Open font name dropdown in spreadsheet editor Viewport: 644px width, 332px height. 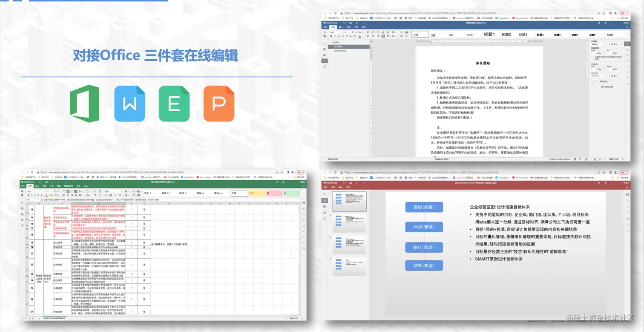(x=36, y=191)
